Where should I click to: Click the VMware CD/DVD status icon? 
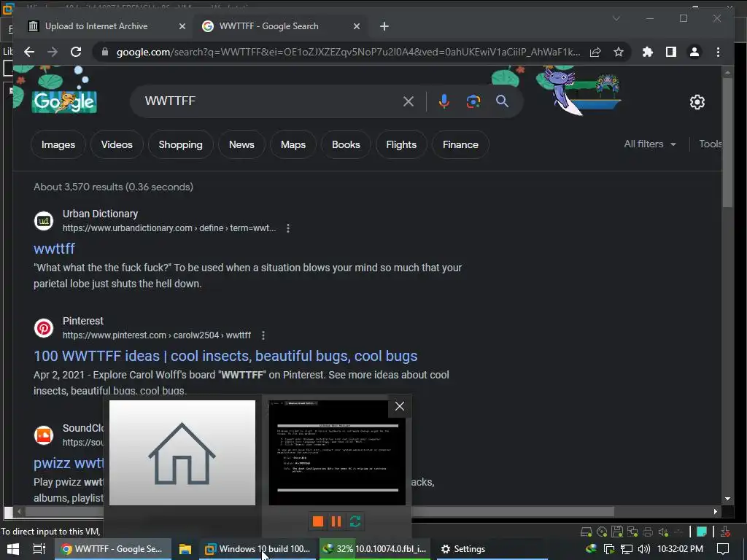[x=602, y=532]
